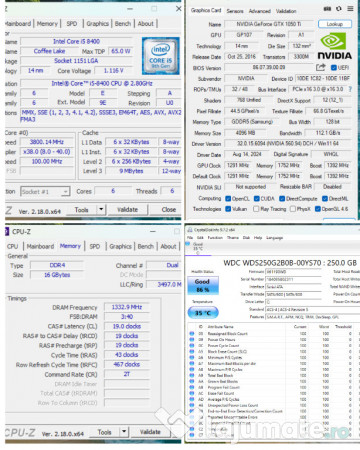Click the GPU-Z refresh icon
The height and width of the screenshot is (450, 360).
[339, 9]
